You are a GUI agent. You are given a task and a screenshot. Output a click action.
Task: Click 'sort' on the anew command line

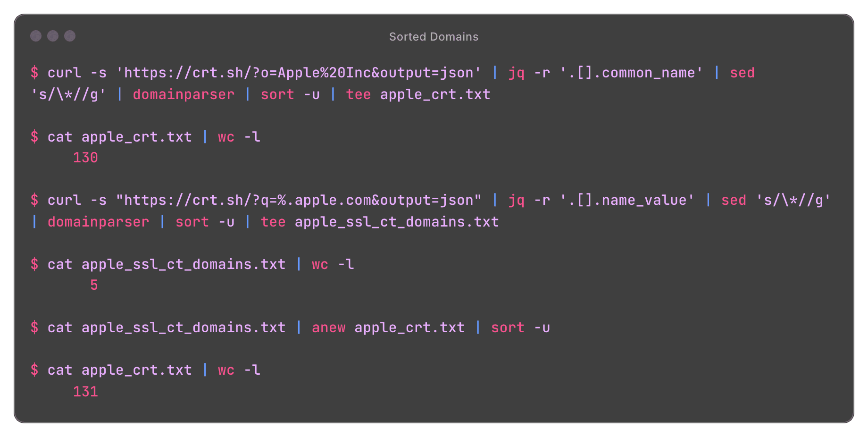(508, 328)
